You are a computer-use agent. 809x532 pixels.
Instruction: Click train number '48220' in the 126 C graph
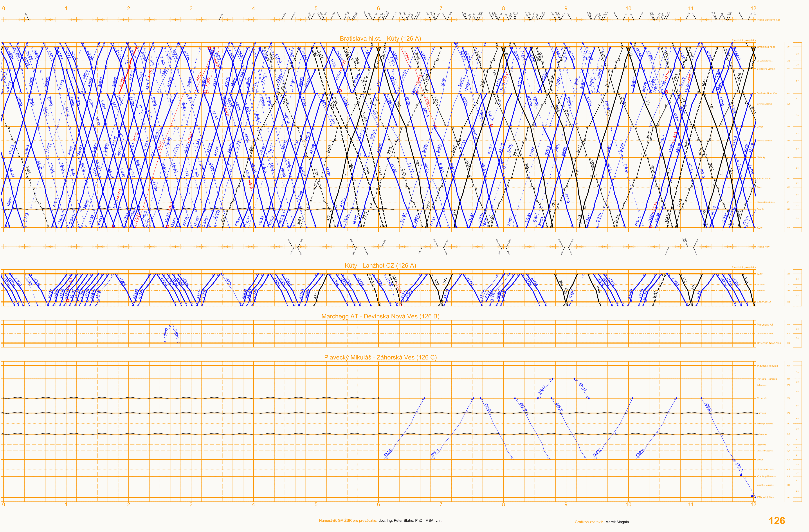[x=388, y=453]
